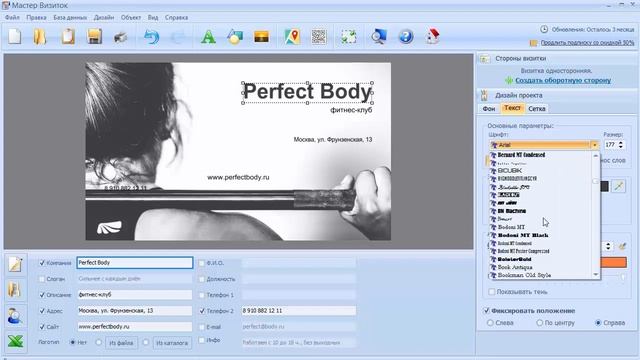640x360 pixels.
Task: Uncheck the Сайт checkbox
Action: [42, 327]
